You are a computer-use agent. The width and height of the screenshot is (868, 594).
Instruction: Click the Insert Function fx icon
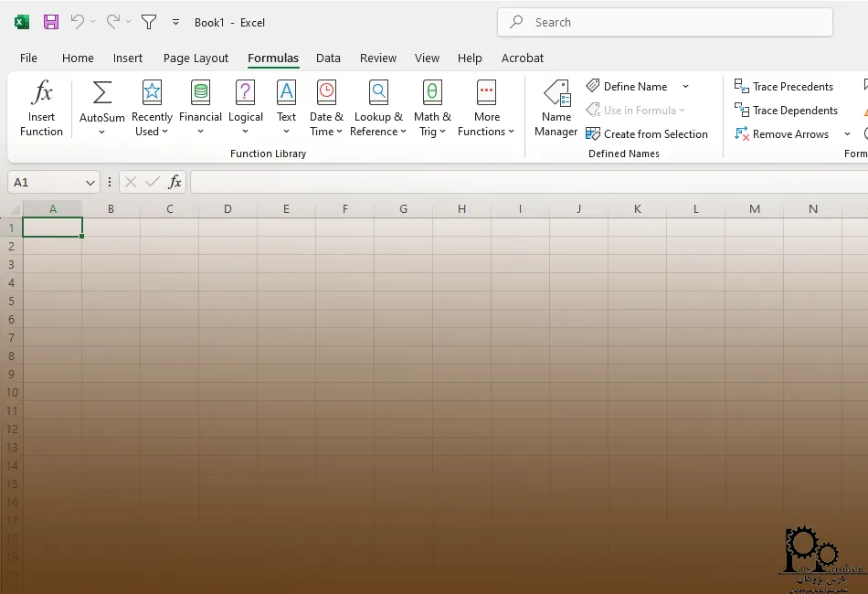click(41, 93)
